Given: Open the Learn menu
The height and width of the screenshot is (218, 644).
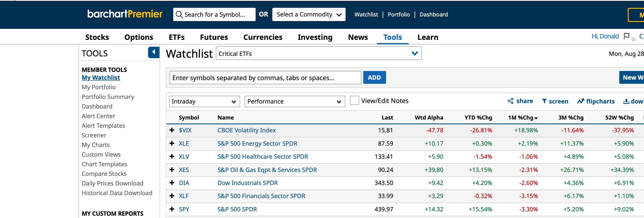Looking at the screenshot, I should click(428, 37).
